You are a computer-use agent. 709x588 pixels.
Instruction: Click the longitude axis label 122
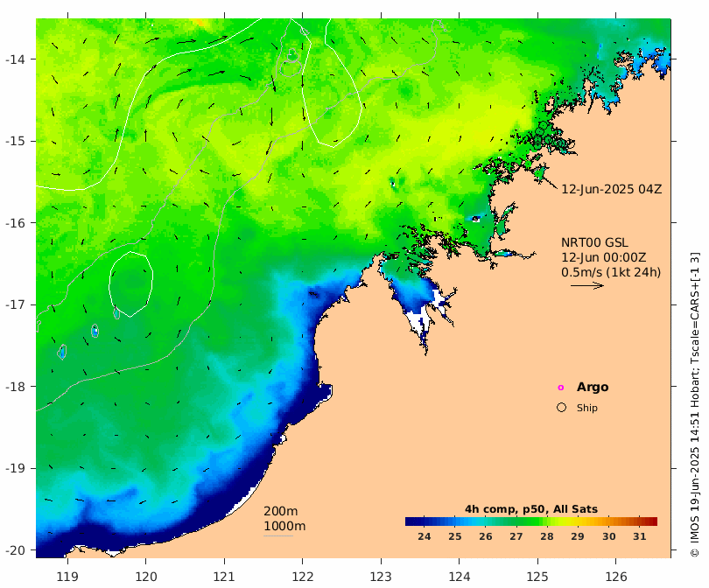click(x=303, y=577)
